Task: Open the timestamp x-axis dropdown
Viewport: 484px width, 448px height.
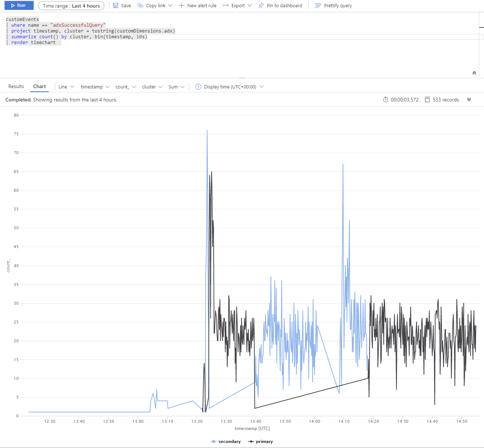Action: (95, 87)
